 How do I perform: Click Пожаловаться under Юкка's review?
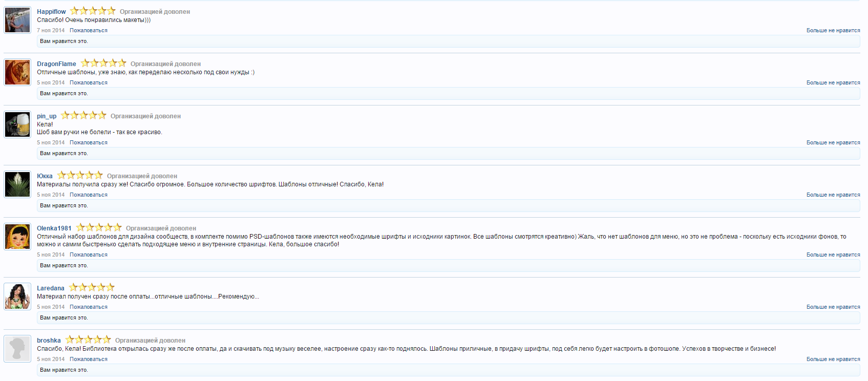click(x=89, y=195)
